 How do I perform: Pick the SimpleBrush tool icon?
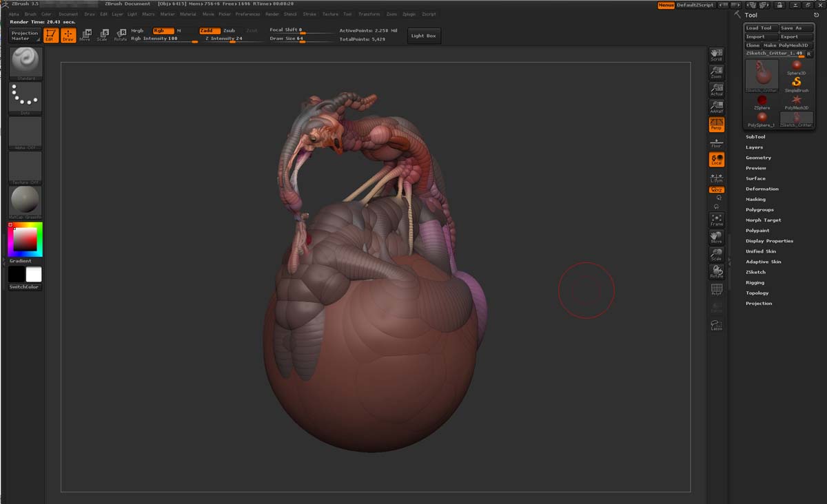point(796,84)
